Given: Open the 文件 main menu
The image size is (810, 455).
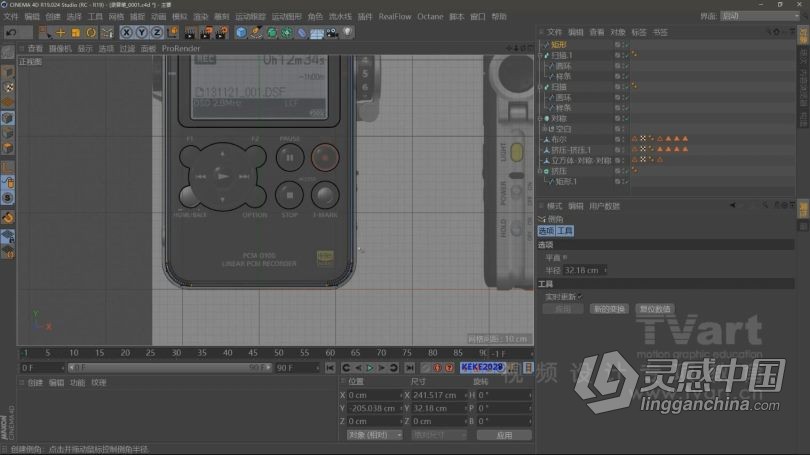Looking at the screenshot, I should [11, 17].
